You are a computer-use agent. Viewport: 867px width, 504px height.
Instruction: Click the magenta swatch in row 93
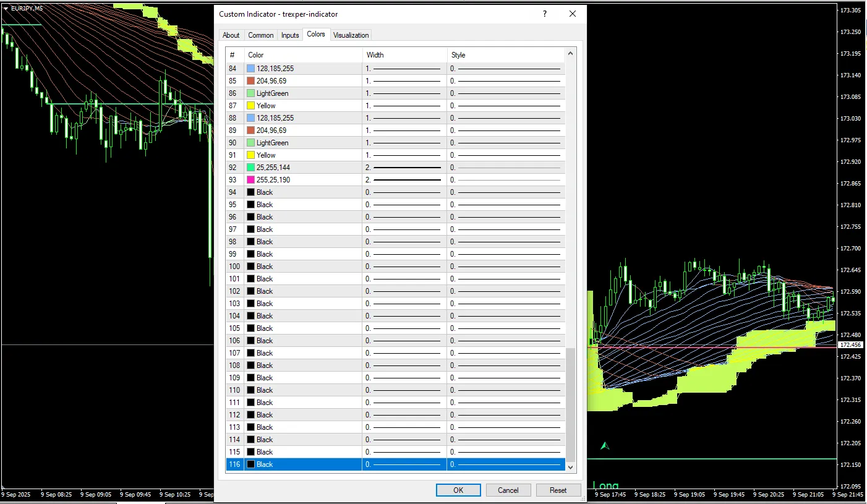click(x=250, y=180)
